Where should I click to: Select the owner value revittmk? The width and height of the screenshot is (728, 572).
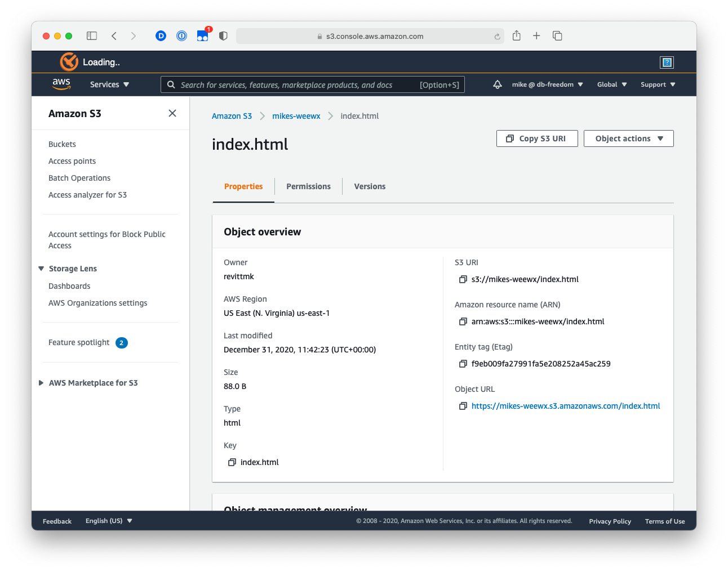tap(239, 276)
